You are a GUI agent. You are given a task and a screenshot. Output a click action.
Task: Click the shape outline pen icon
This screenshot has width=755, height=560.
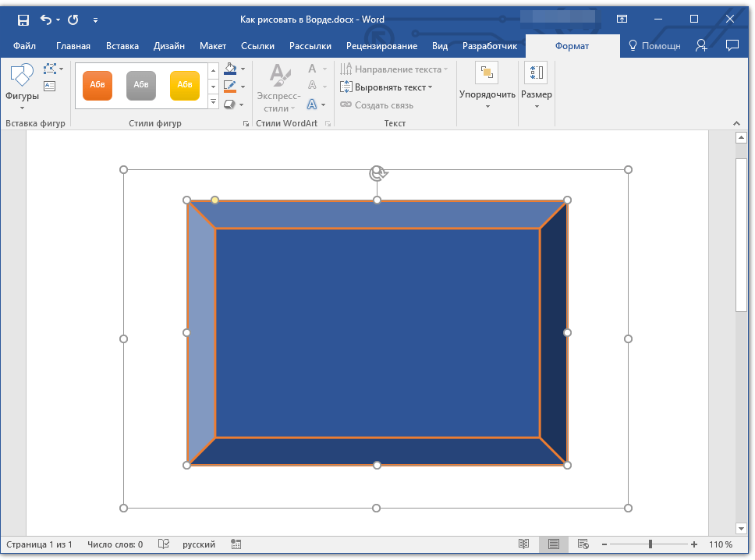(x=229, y=87)
